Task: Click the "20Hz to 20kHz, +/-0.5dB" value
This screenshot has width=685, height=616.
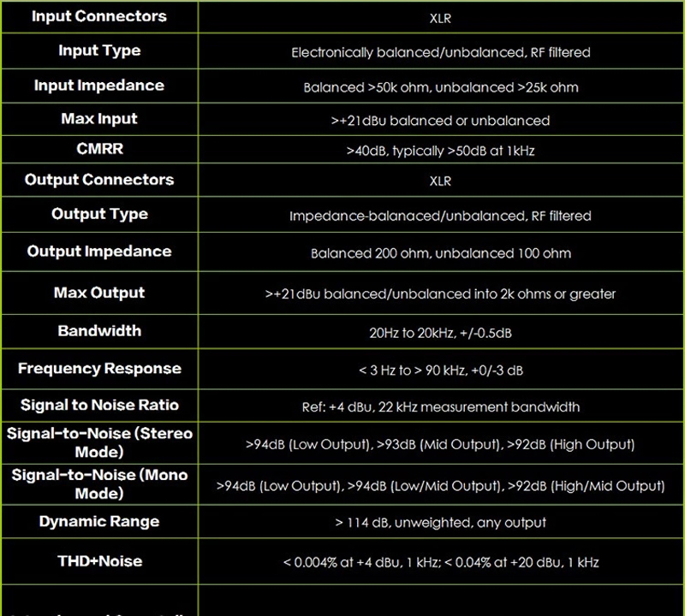Action: (x=441, y=332)
